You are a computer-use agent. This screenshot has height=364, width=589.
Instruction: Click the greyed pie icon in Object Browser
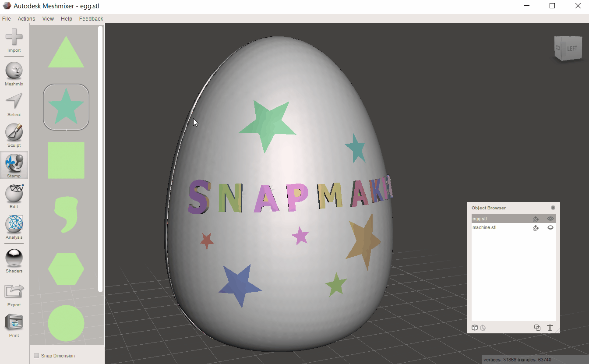[483, 328]
